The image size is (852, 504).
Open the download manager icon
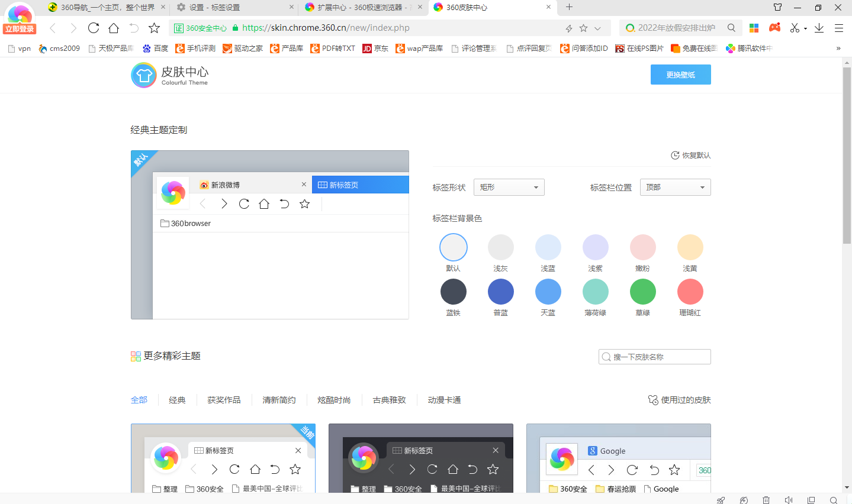pyautogui.click(x=819, y=28)
